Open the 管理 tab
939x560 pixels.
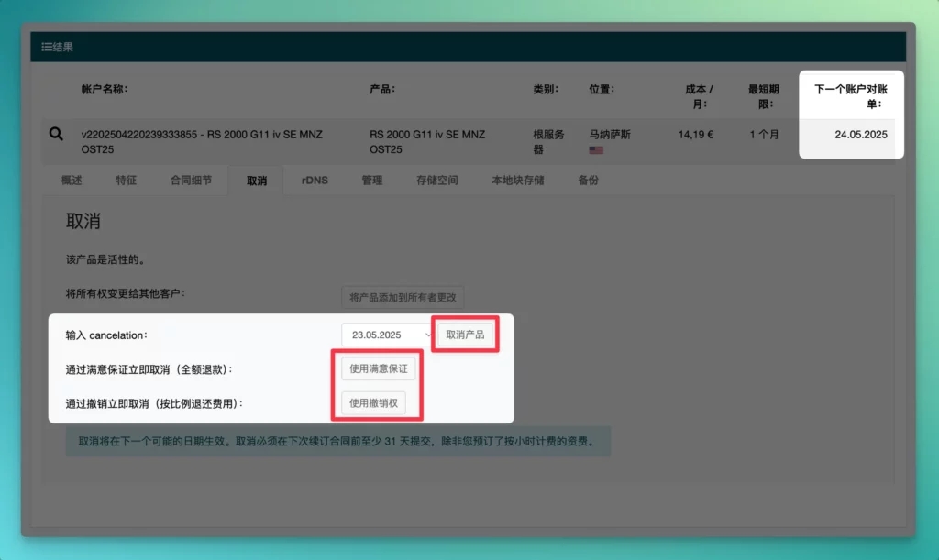[372, 181]
